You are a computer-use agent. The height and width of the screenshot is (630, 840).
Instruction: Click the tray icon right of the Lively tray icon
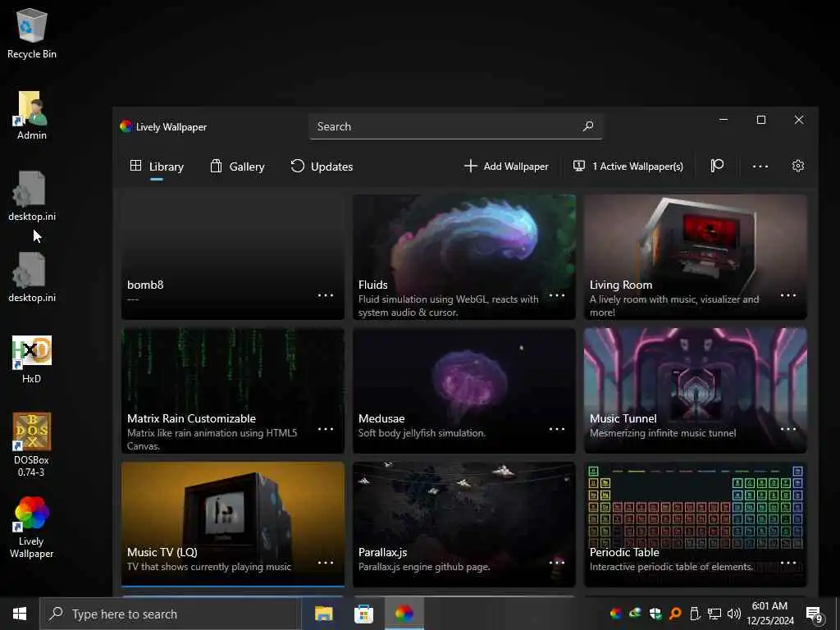(x=636, y=614)
